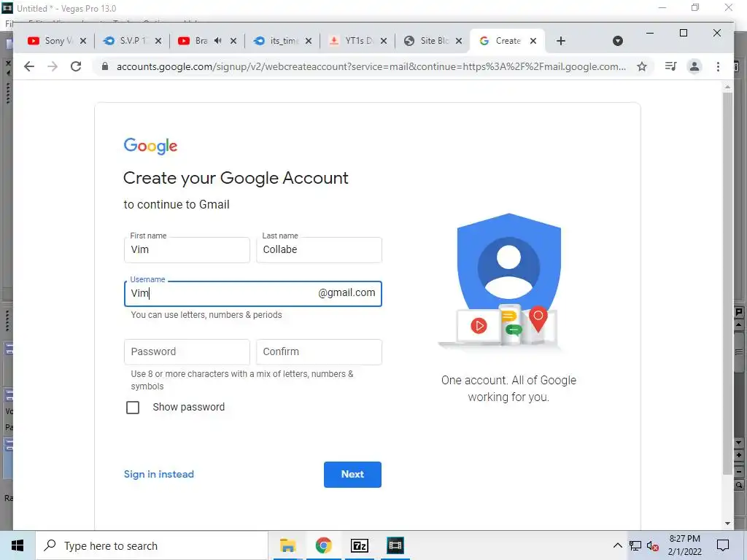Switch to the Sony V YouTube tab

[x=50, y=41]
